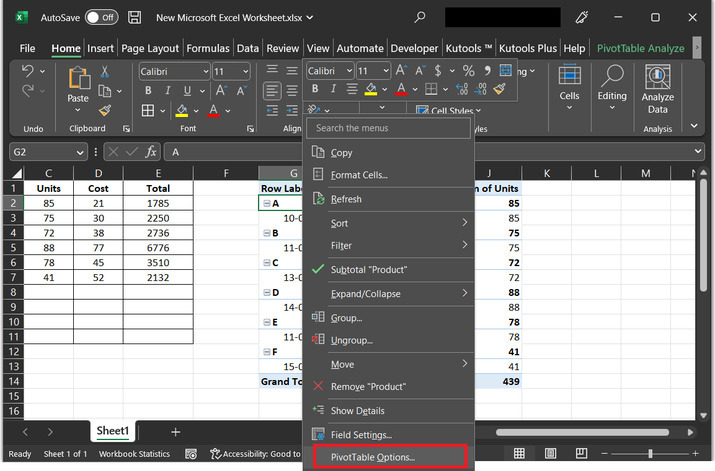The width and height of the screenshot is (715, 471).
Task: Open the Calibri font dropdown in ribbon
Action: (x=204, y=72)
